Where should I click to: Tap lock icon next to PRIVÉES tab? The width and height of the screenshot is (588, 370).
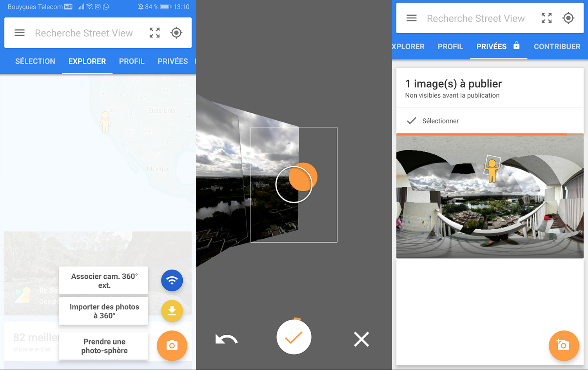517,45
